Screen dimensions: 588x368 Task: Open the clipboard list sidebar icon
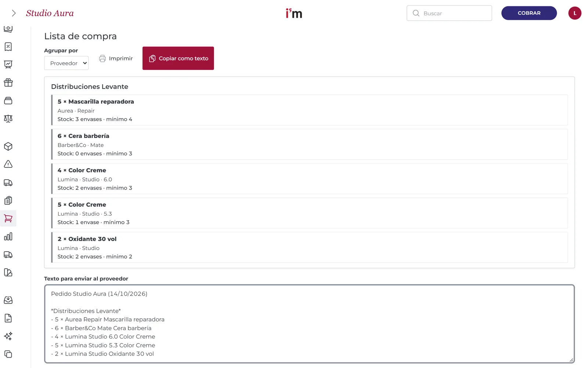click(8, 201)
